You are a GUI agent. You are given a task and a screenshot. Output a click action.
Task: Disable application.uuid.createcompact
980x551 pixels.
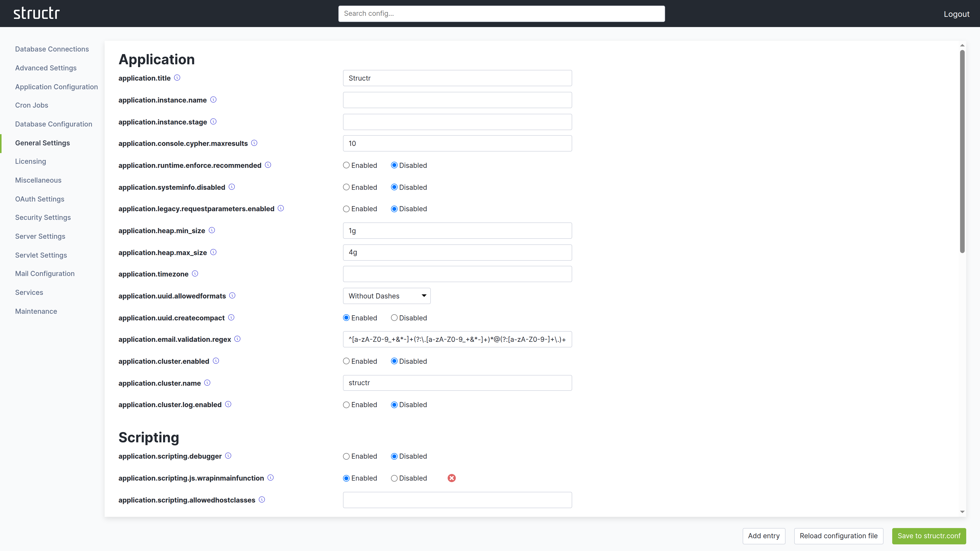pos(394,318)
